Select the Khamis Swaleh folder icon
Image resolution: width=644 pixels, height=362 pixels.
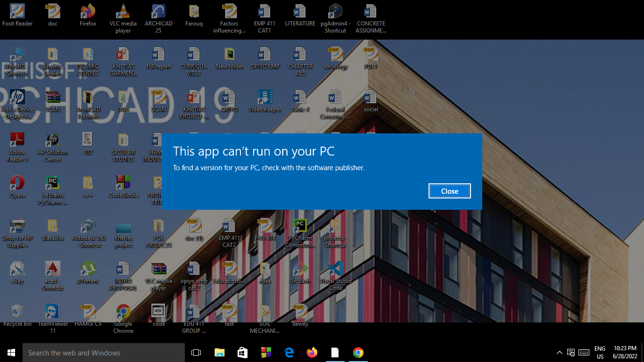(53, 62)
